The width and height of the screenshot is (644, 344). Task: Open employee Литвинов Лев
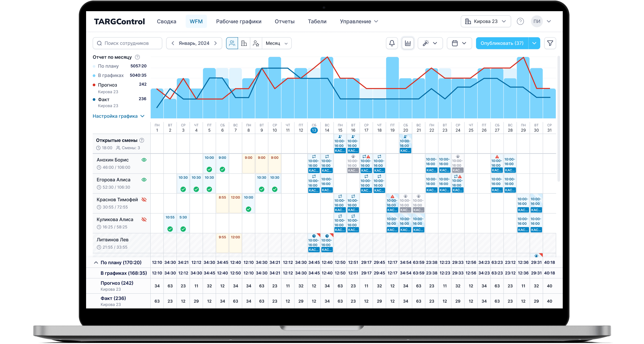[112, 240]
